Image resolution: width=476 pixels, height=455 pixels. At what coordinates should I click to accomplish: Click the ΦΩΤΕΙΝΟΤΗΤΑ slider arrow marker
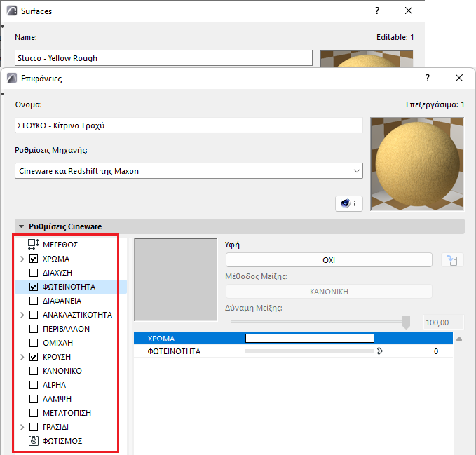point(379,351)
